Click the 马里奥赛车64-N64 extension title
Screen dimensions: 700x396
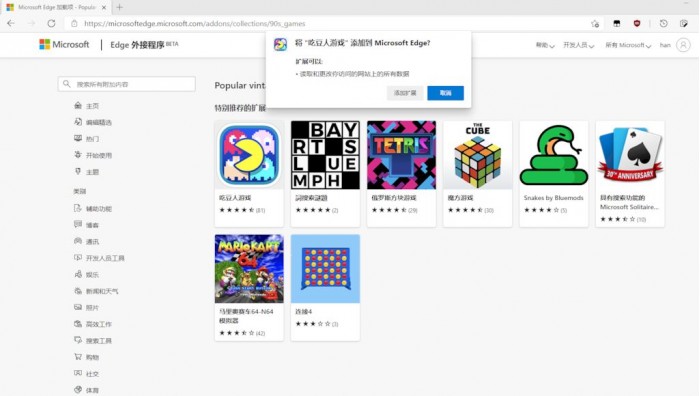point(246,316)
